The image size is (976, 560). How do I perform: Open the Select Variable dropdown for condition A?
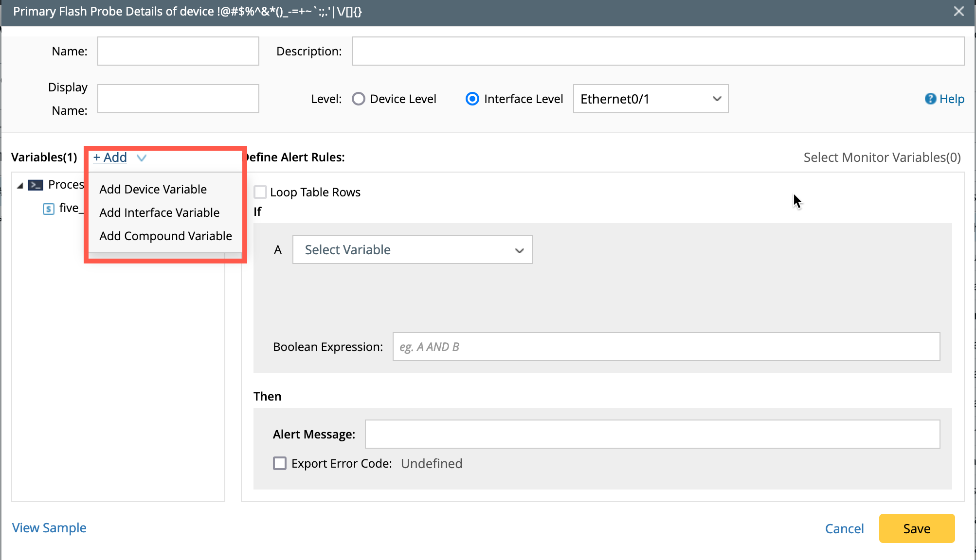tap(412, 249)
